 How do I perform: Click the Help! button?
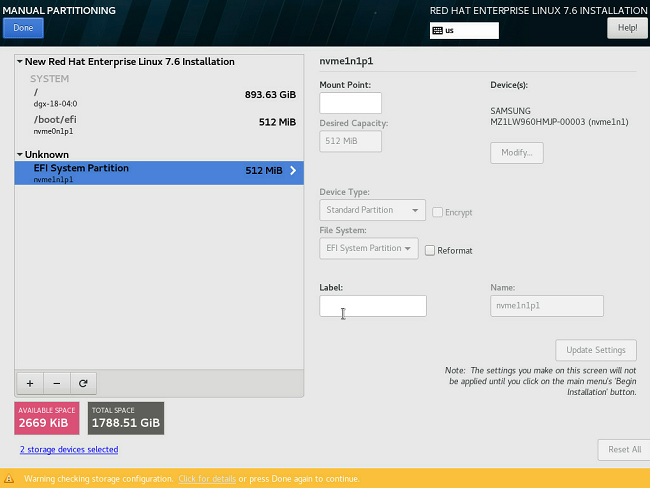(627, 28)
